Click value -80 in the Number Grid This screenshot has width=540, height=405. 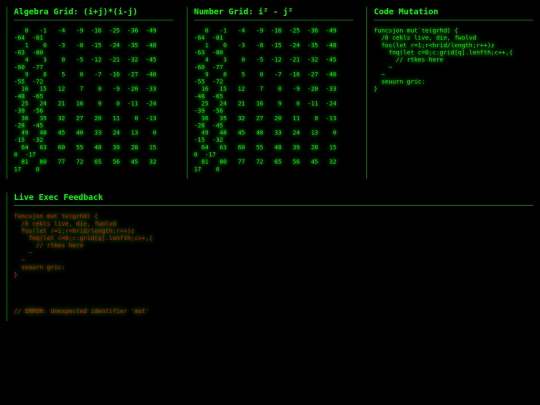[x=218, y=52]
